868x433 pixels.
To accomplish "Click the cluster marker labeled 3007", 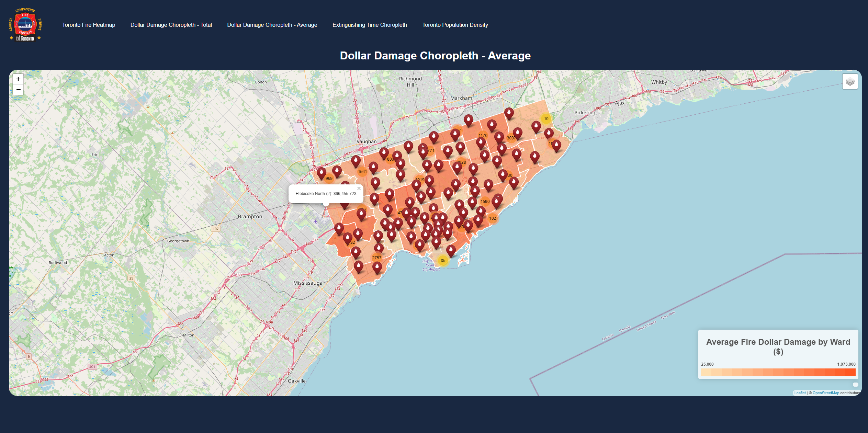I will [x=511, y=137].
